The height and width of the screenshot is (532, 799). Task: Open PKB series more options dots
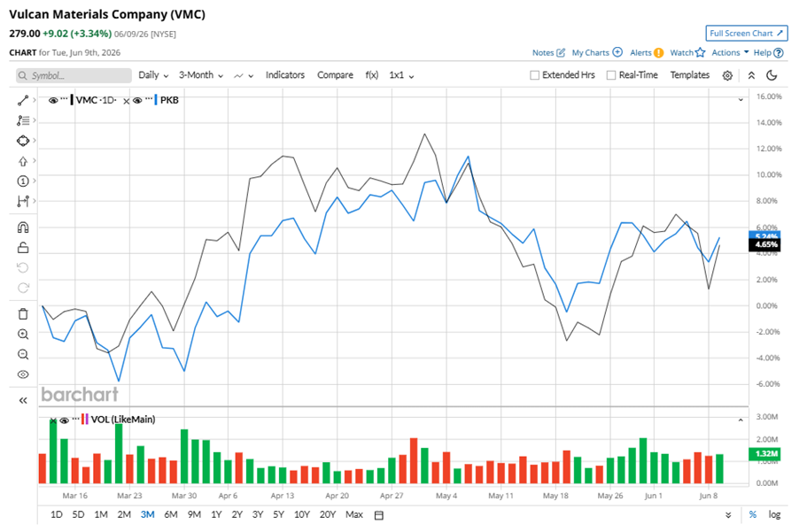click(148, 97)
